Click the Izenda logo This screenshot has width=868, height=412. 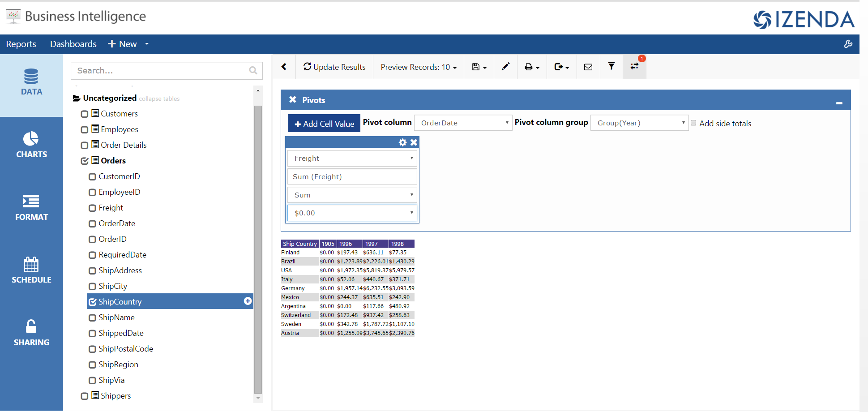pyautogui.click(x=804, y=19)
